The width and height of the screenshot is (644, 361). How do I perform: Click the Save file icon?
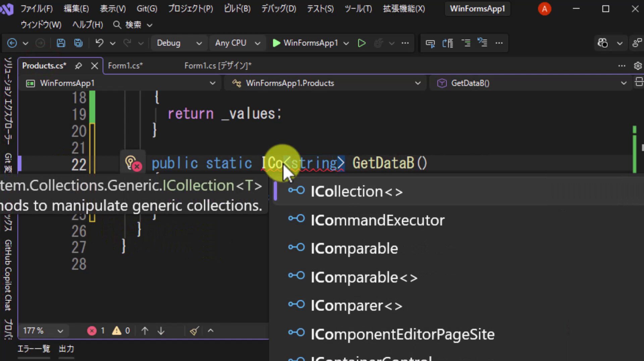[x=61, y=43]
